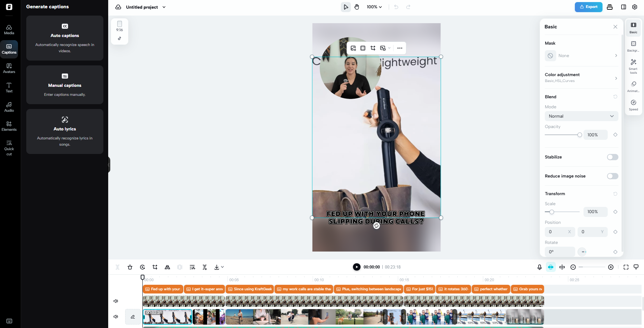Switch to the Background tab in right panel

point(633,46)
